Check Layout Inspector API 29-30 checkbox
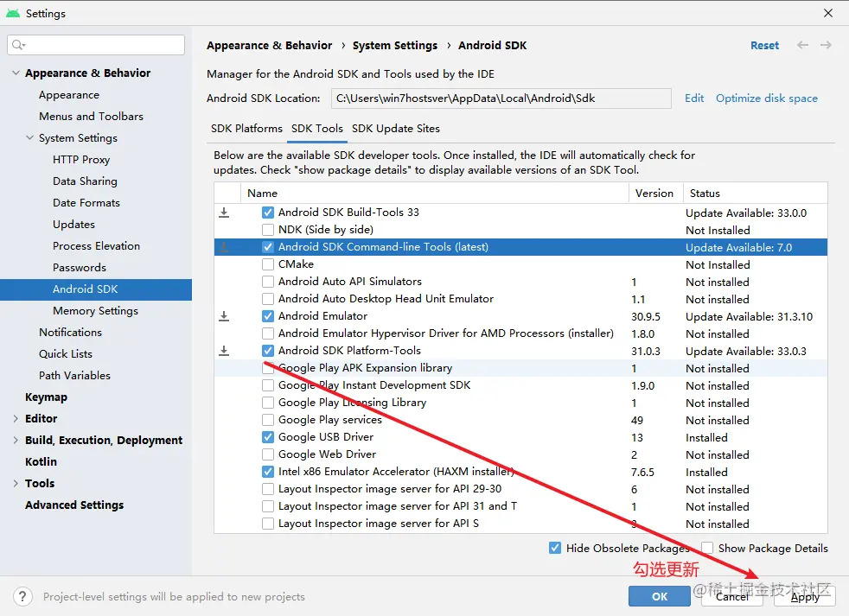This screenshot has height=616, width=849. click(267, 489)
